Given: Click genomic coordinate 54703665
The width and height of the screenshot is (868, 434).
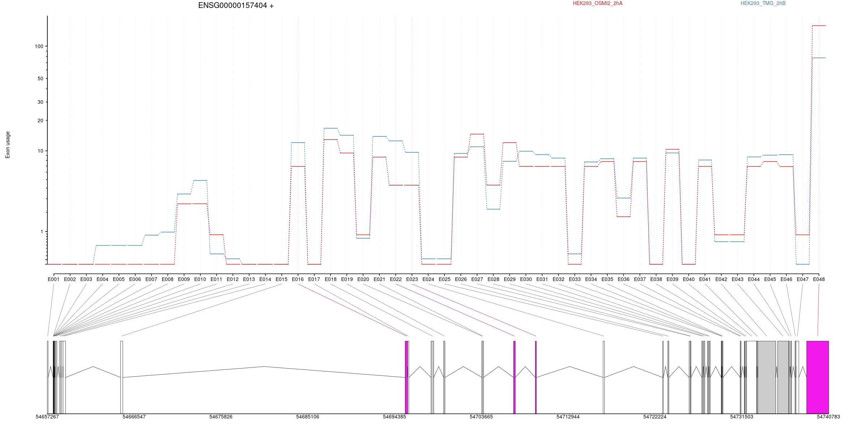Looking at the screenshot, I should [x=481, y=417].
